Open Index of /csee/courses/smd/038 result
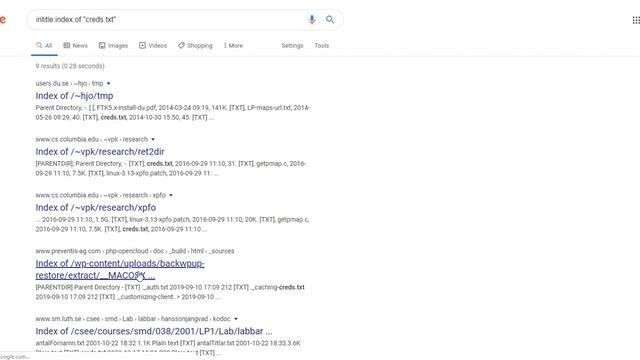This screenshot has height=360, width=640. [154, 331]
